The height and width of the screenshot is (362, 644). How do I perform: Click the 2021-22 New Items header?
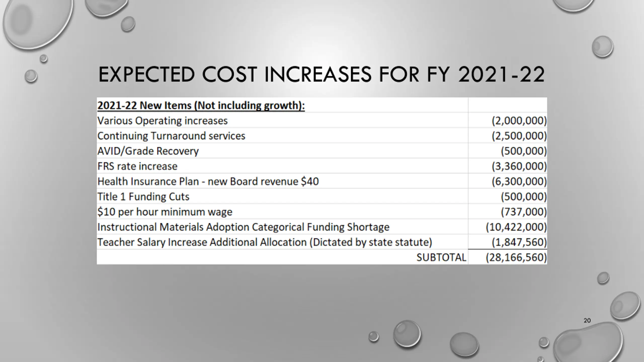click(201, 105)
